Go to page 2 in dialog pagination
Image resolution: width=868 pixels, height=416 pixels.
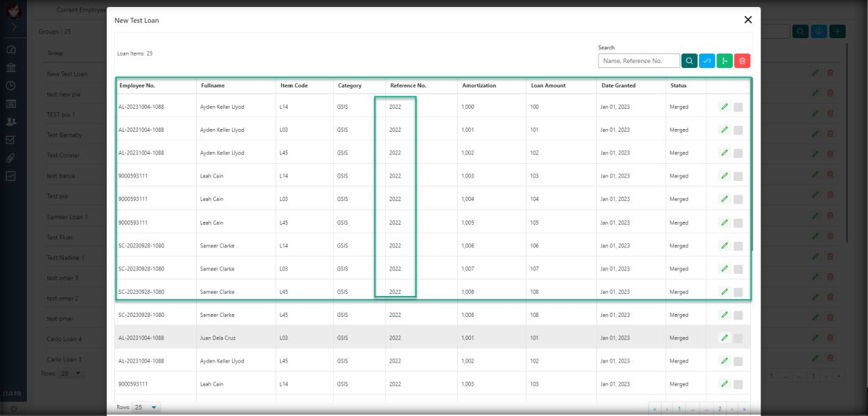point(720,409)
